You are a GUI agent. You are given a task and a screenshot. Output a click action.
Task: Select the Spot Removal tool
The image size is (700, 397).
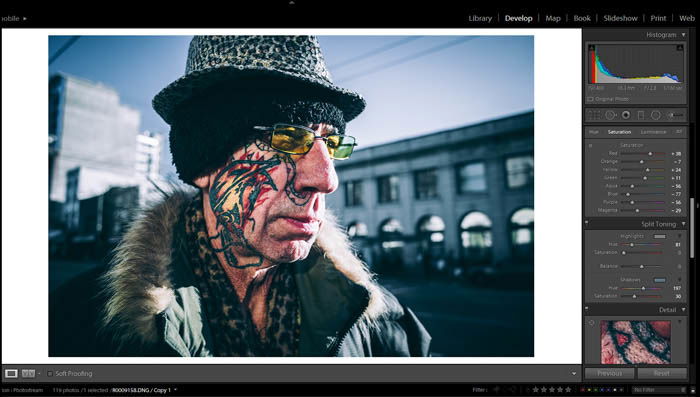tap(610, 115)
